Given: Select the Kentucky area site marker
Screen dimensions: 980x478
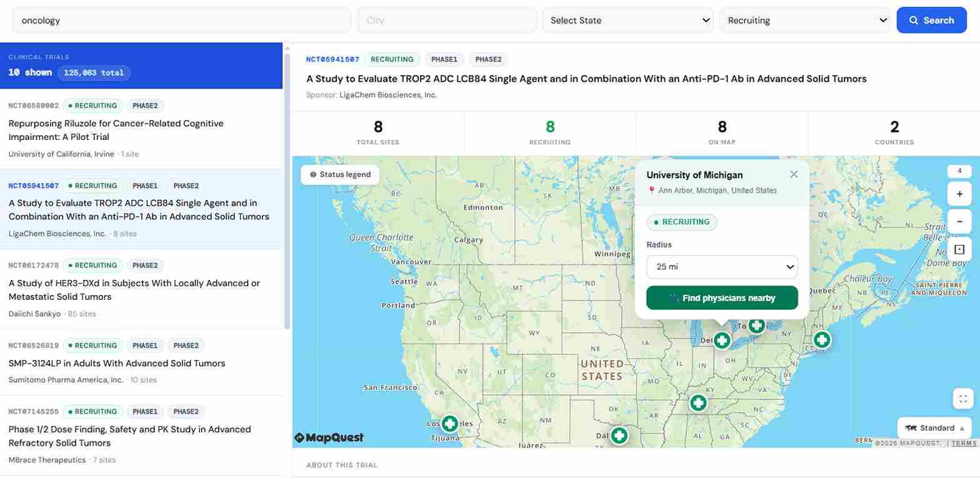Looking at the screenshot, I should (698, 403).
